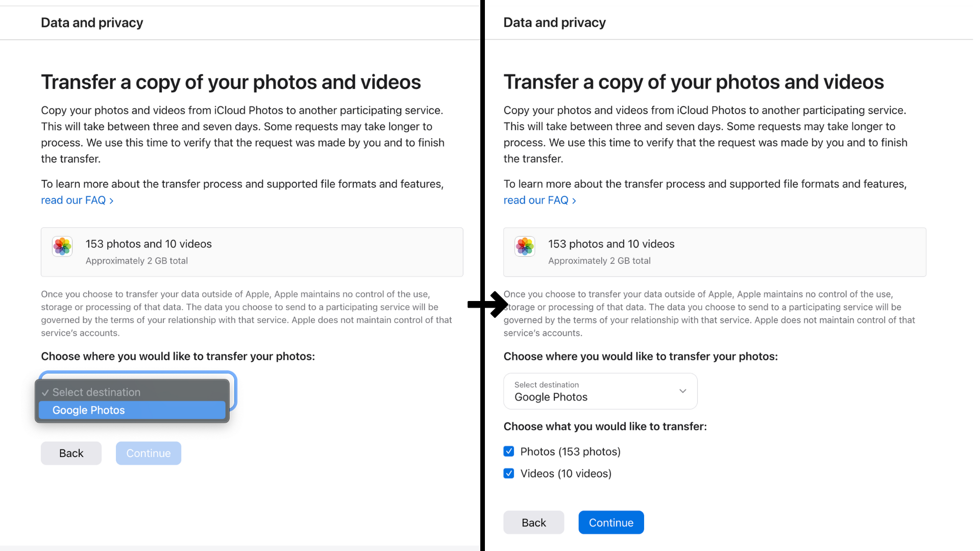Open the Google Photos destination combo box

pos(600,391)
